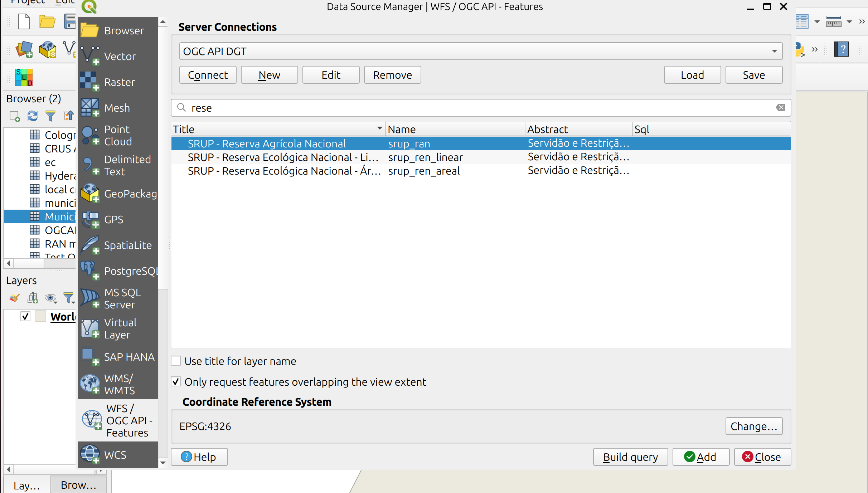Toggle World layer visibility checkbox
The width and height of the screenshot is (868, 493).
(x=25, y=317)
